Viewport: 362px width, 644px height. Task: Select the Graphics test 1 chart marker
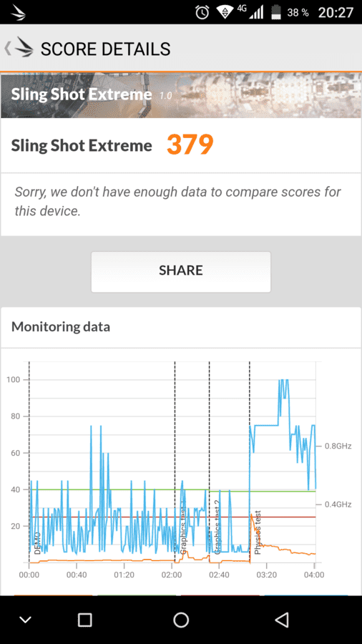click(175, 462)
